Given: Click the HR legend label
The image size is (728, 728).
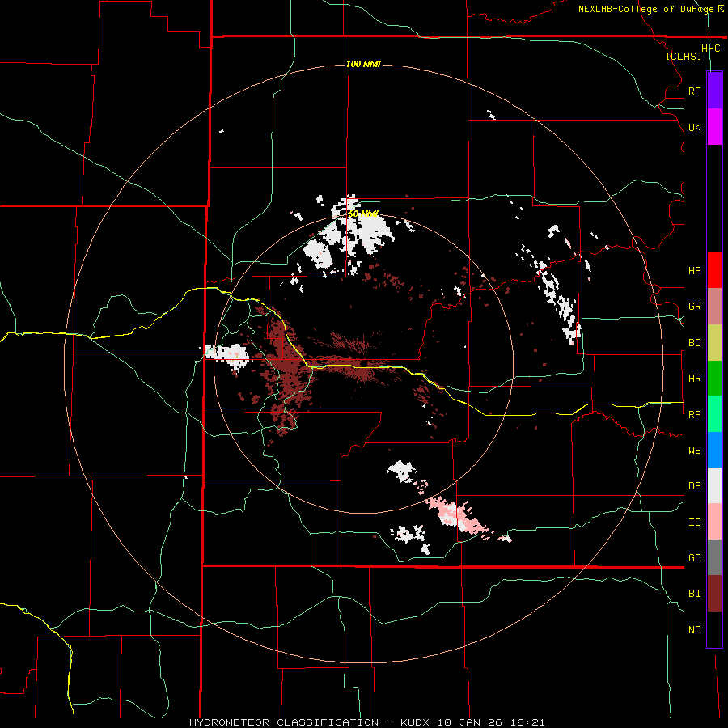Looking at the screenshot, I should pos(695,379).
